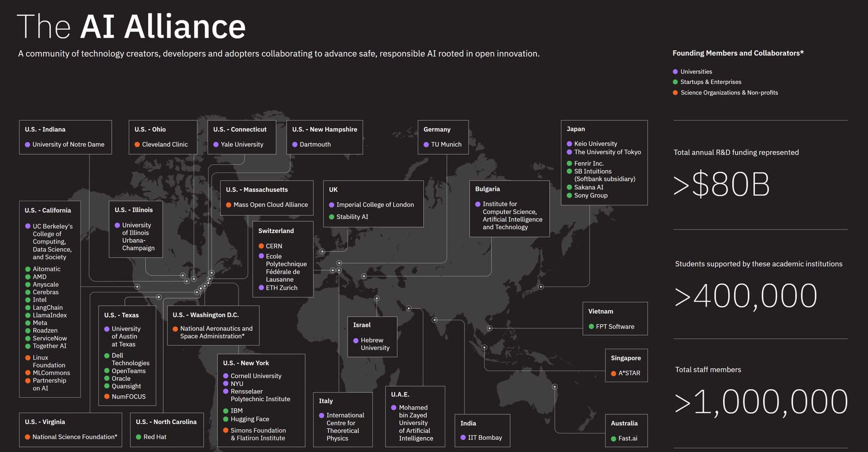Click the green dot next to Stability AI

pyautogui.click(x=332, y=217)
